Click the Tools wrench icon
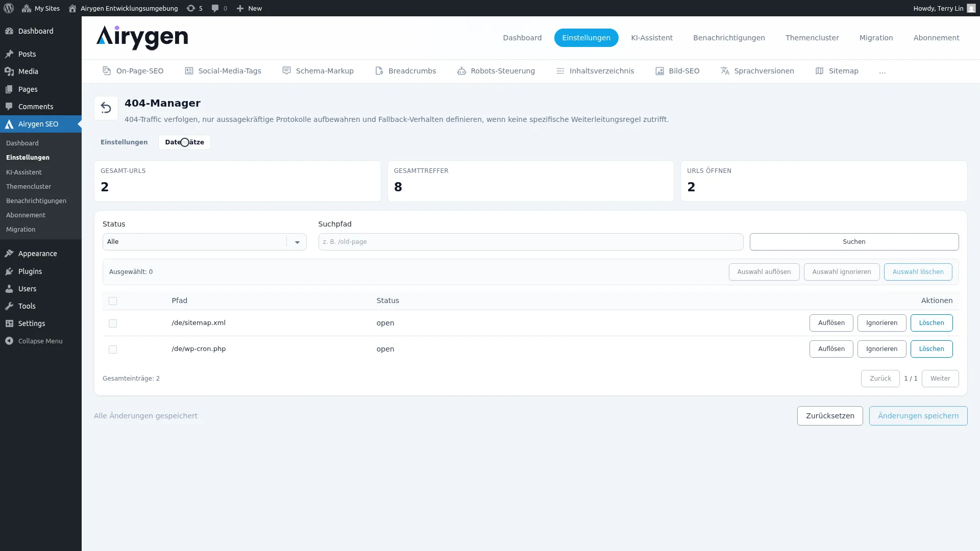The width and height of the screenshot is (980, 551). [9, 306]
